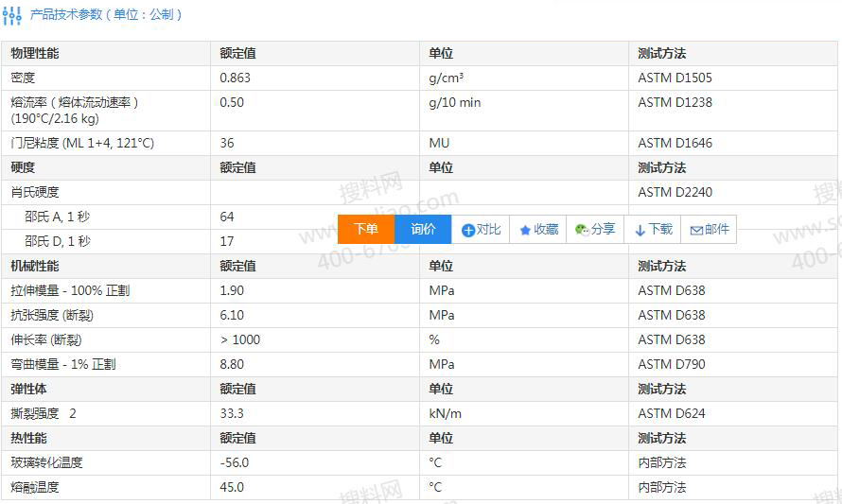Click the 分享 share icon

click(582, 230)
